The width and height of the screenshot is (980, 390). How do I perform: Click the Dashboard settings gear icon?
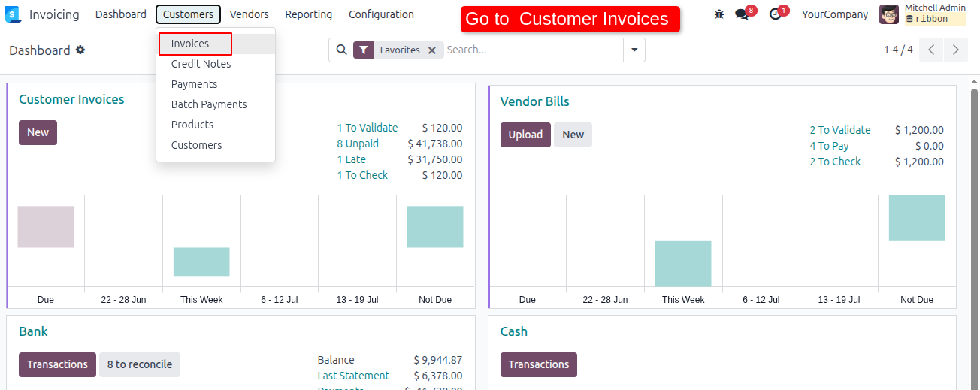(80, 50)
